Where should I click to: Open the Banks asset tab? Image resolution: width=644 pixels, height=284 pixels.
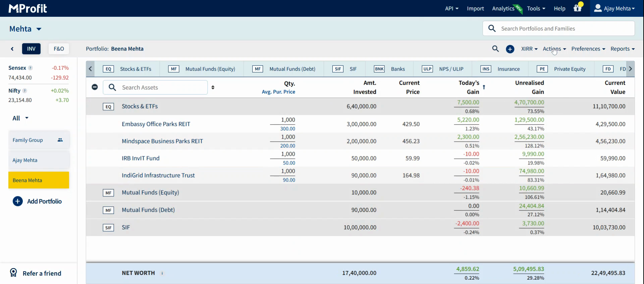pyautogui.click(x=389, y=69)
